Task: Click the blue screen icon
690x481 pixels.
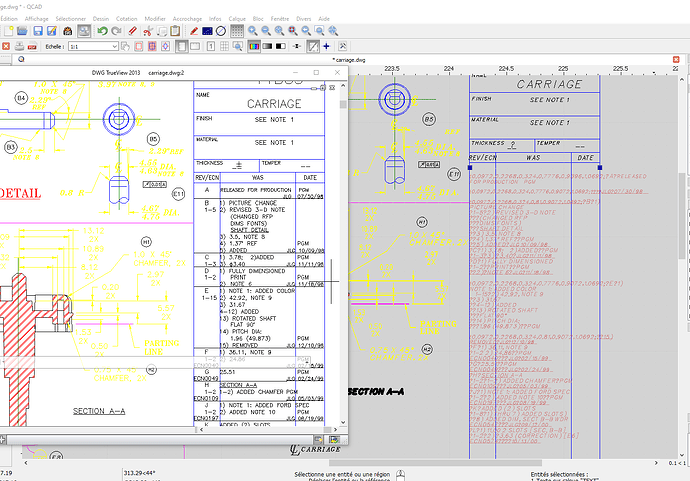Action: click(x=207, y=31)
